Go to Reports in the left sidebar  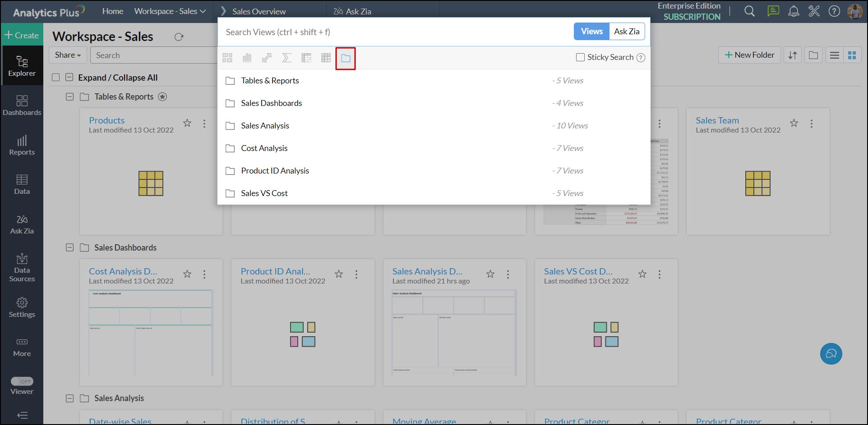click(x=22, y=145)
